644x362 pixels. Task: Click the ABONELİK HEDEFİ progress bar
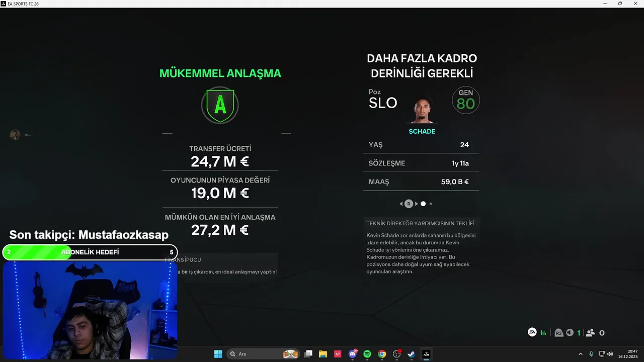pyautogui.click(x=90, y=252)
